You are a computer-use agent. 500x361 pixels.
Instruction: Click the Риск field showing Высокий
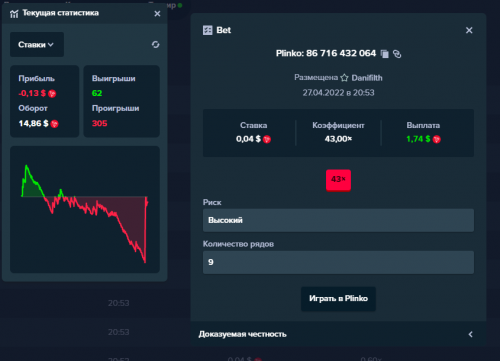tap(338, 220)
